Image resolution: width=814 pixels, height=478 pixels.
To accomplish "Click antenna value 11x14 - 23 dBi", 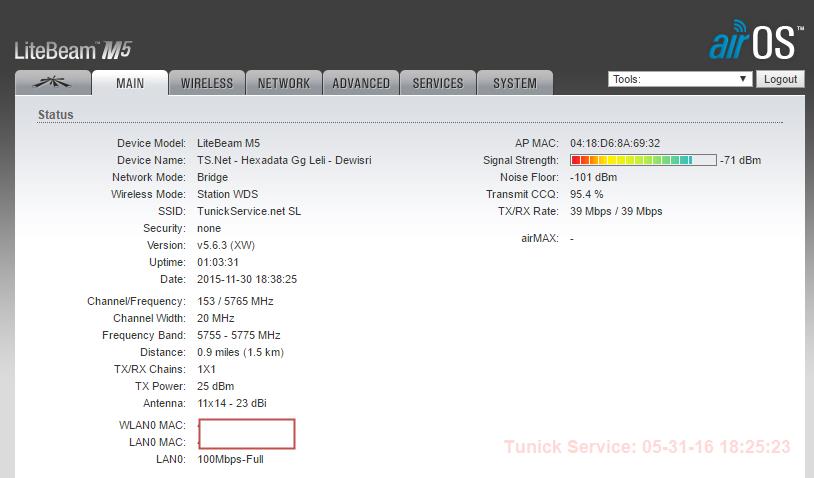I will tap(232, 403).
